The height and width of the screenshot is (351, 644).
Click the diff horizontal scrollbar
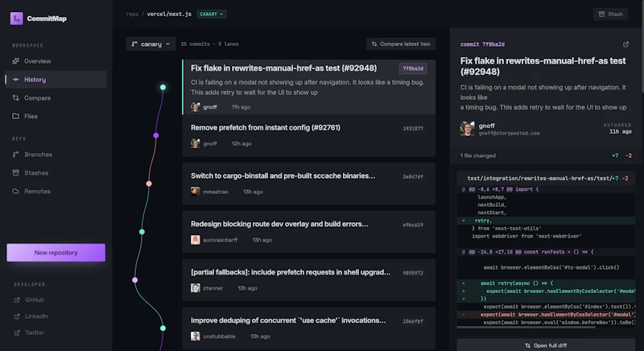[526, 328]
